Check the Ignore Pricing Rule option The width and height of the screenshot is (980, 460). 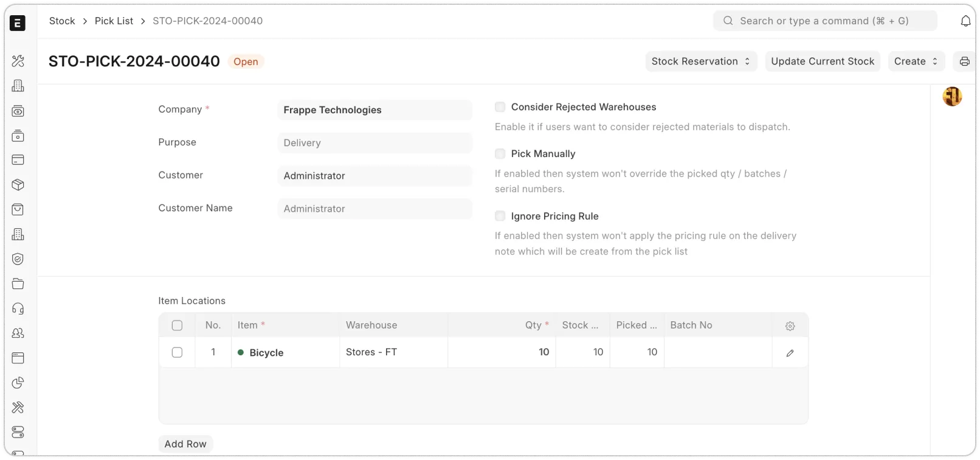pyautogui.click(x=500, y=216)
